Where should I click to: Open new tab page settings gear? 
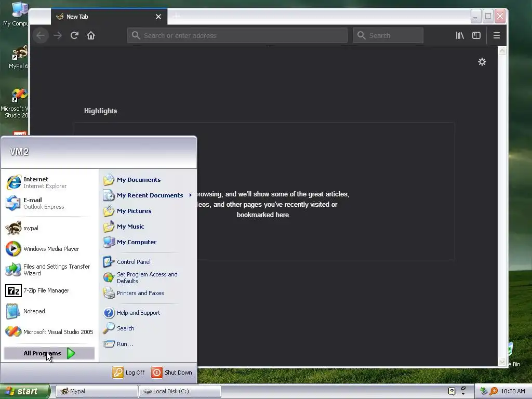482,62
